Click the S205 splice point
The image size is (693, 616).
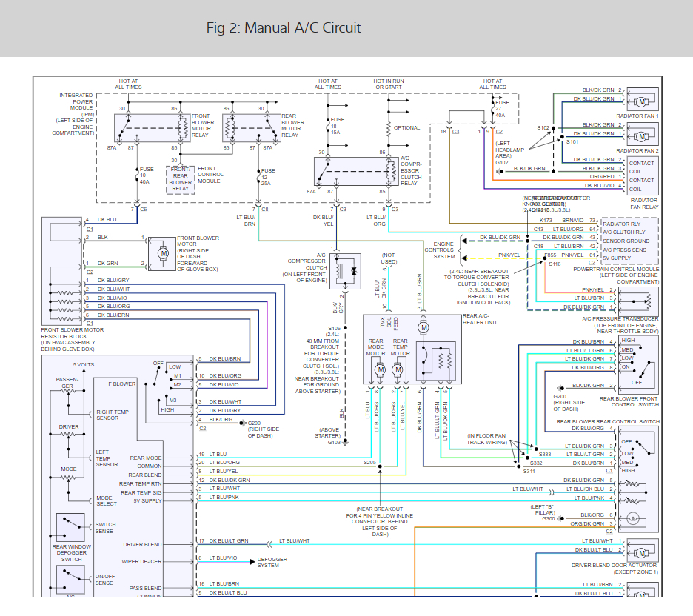pos(380,466)
